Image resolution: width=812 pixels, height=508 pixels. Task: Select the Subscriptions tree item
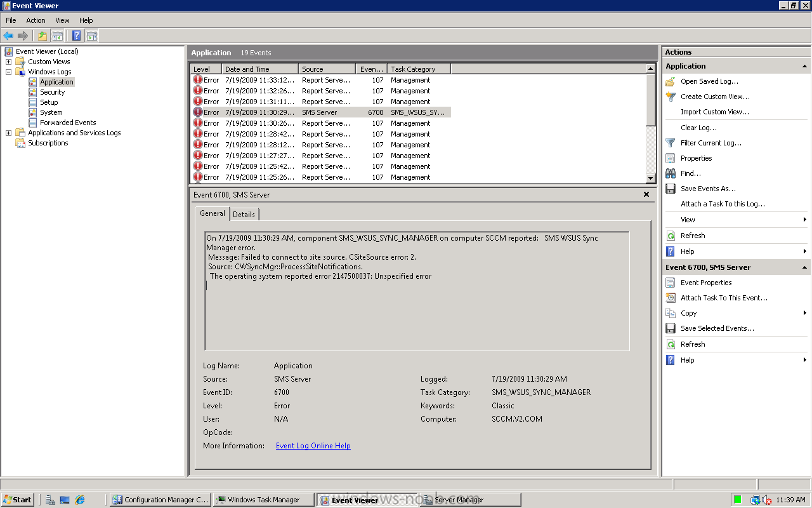(x=48, y=143)
